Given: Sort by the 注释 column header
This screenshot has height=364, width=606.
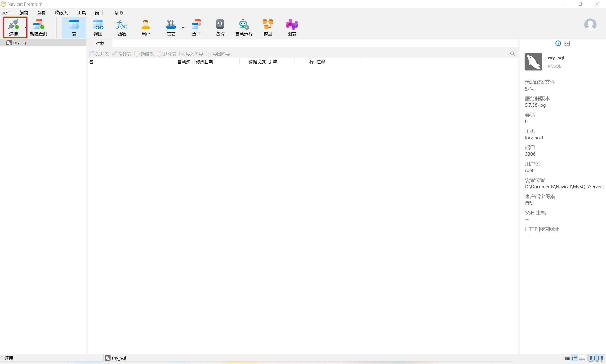Looking at the screenshot, I should pyautogui.click(x=338, y=62).
